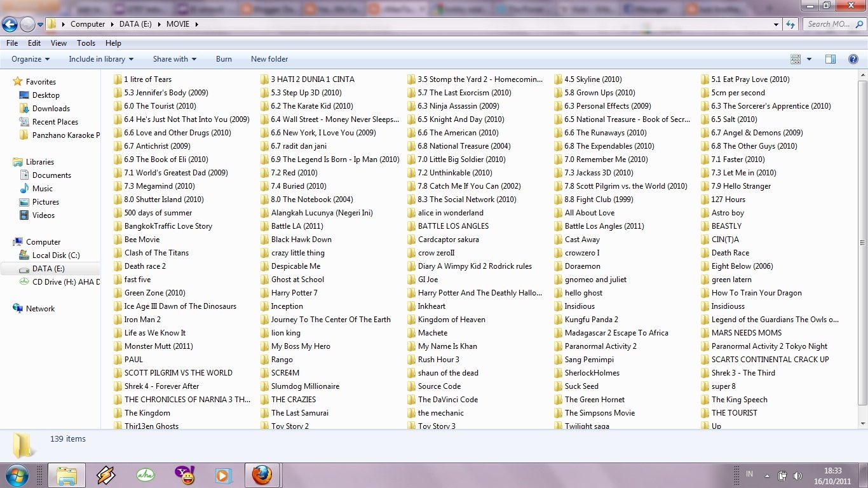
Task: Click the volume speaker tray icon
Action: click(797, 475)
